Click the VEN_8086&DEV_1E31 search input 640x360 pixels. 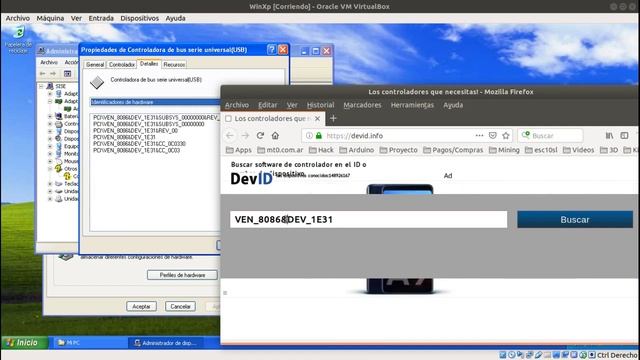pos(368,220)
